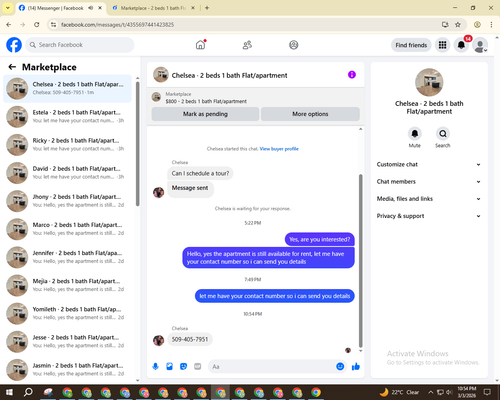Open the emoji picker smiley icon
The height and width of the screenshot is (400, 500).
pyautogui.click(x=340, y=366)
